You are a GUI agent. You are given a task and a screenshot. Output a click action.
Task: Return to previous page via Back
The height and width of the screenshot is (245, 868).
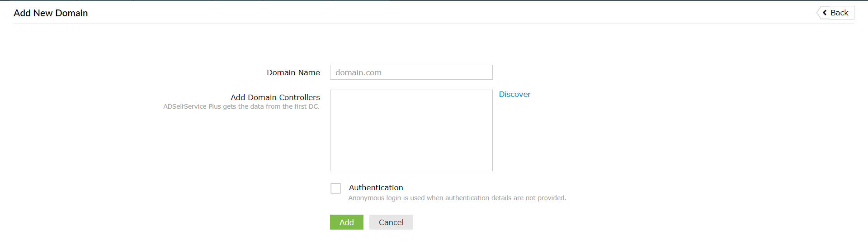[x=835, y=13]
